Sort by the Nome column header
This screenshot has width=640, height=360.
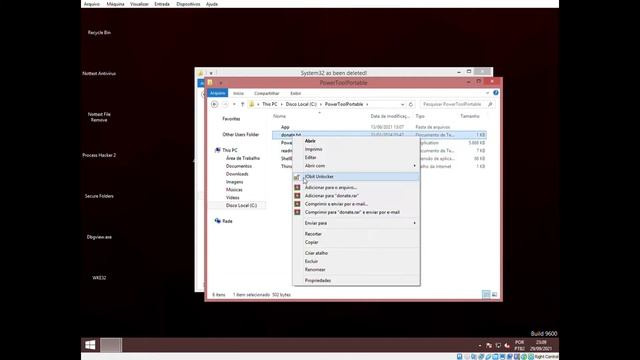click(280, 116)
